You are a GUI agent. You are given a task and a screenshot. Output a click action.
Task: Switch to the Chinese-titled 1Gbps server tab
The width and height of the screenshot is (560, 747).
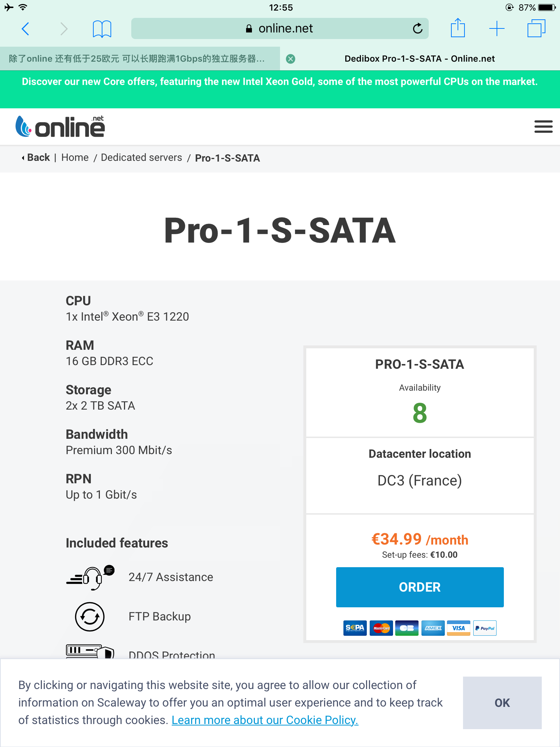tap(137, 59)
